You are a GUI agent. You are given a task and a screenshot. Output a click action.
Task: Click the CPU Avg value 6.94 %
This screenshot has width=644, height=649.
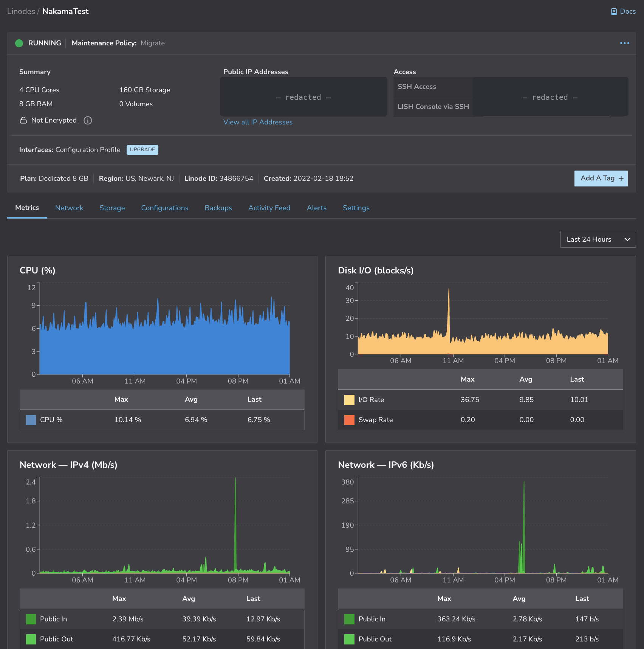[196, 420]
